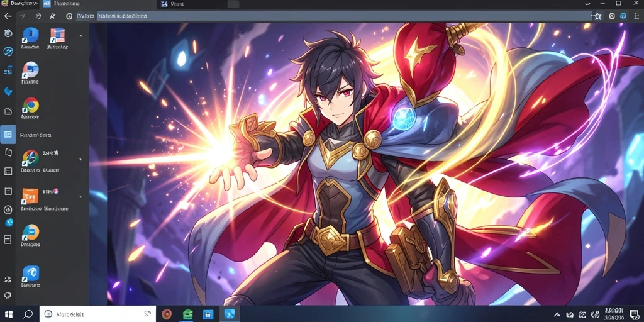Image resolution: width=644 pixels, height=322 pixels.
Task: Click the pin-shaped icon in the navigation toolbar
Action: [53, 16]
